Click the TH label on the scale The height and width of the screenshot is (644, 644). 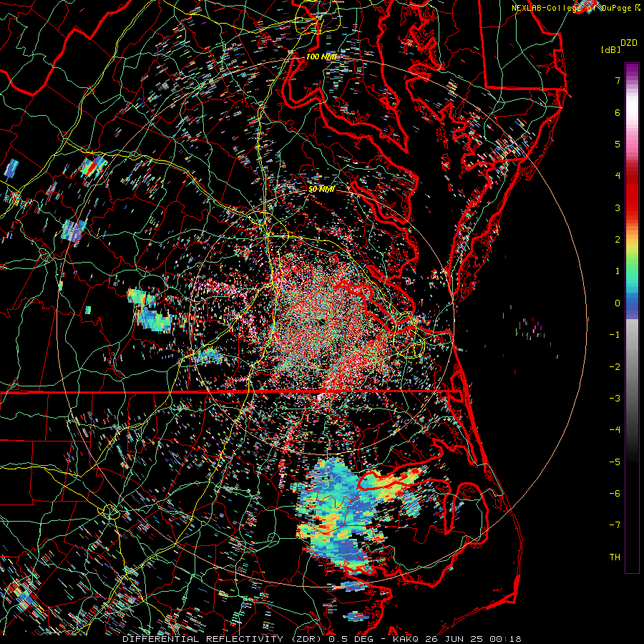(615, 557)
